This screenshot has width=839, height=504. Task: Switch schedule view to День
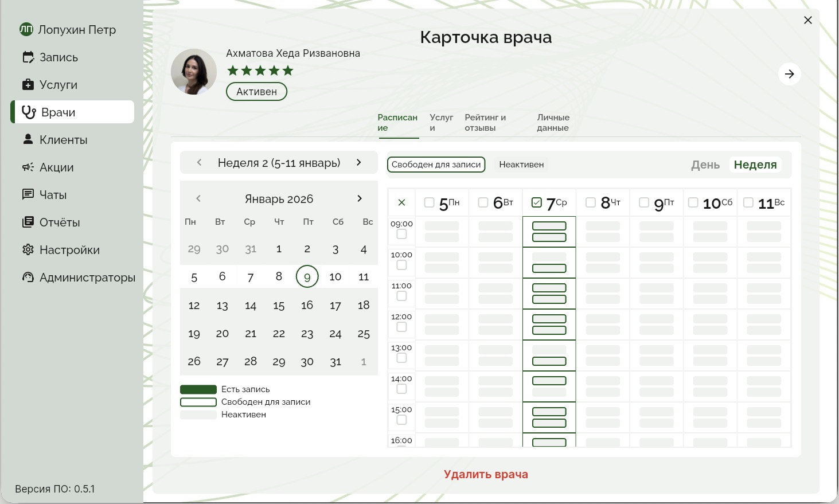[705, 165]
